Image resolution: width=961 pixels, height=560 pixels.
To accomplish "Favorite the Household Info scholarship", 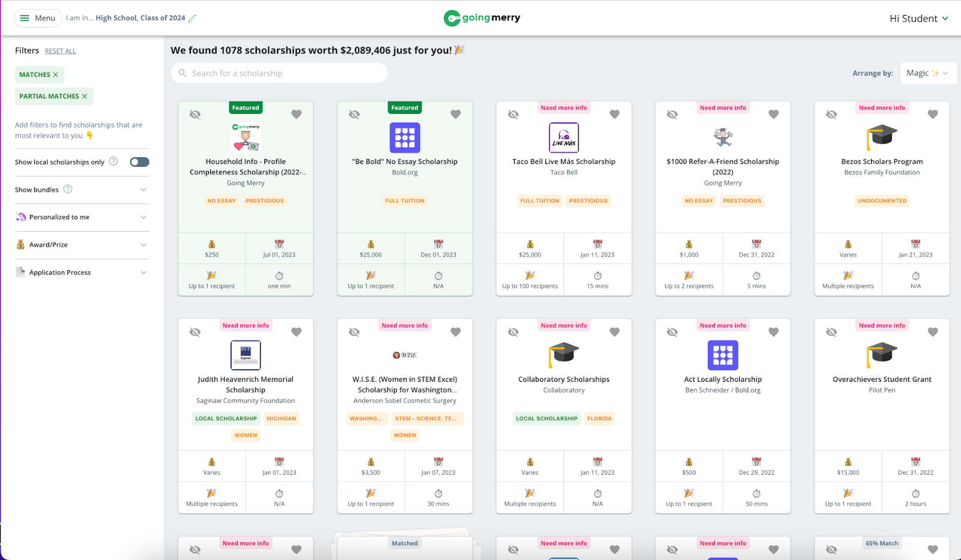I will [x=296, y=114].
